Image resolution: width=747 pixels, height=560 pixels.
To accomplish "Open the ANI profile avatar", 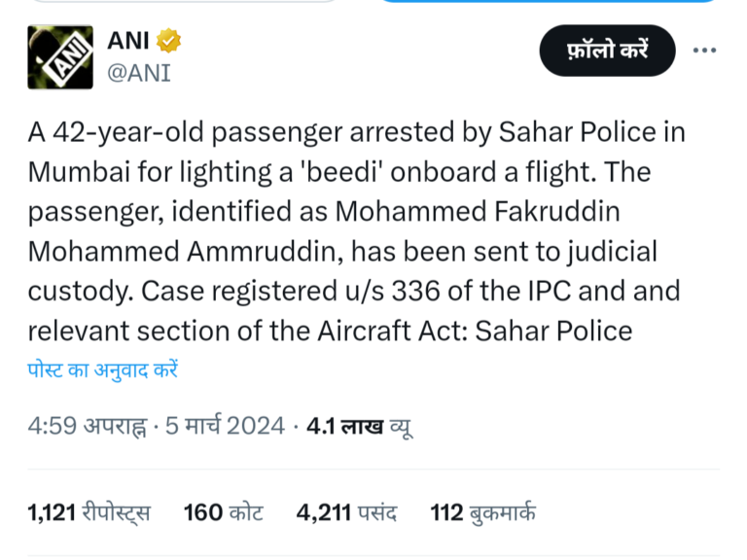I will pyautogui.click(x=59, y=57).
